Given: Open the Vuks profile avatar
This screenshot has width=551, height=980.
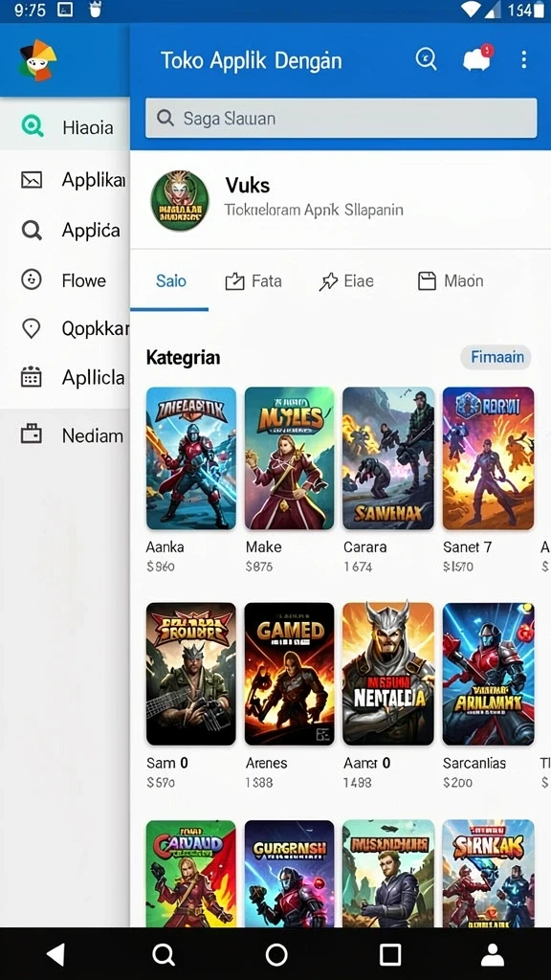Looking at the screenshot, I should [x=180, y=201].
